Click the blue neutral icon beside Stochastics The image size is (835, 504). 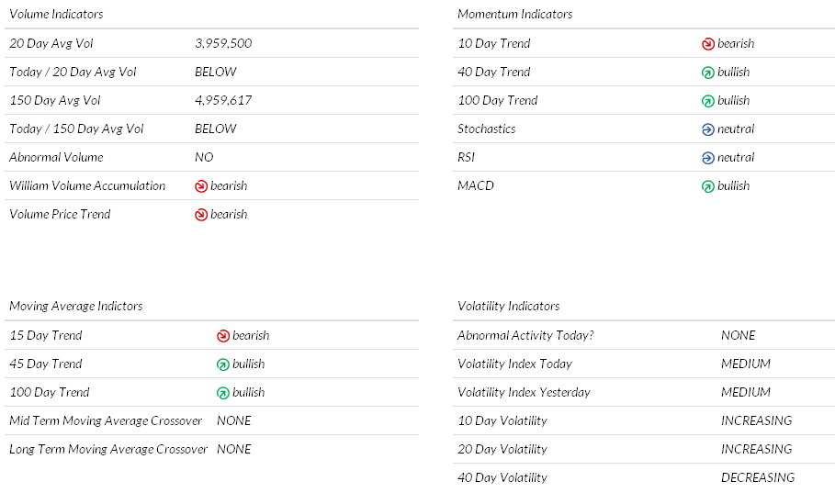(707, 129)
